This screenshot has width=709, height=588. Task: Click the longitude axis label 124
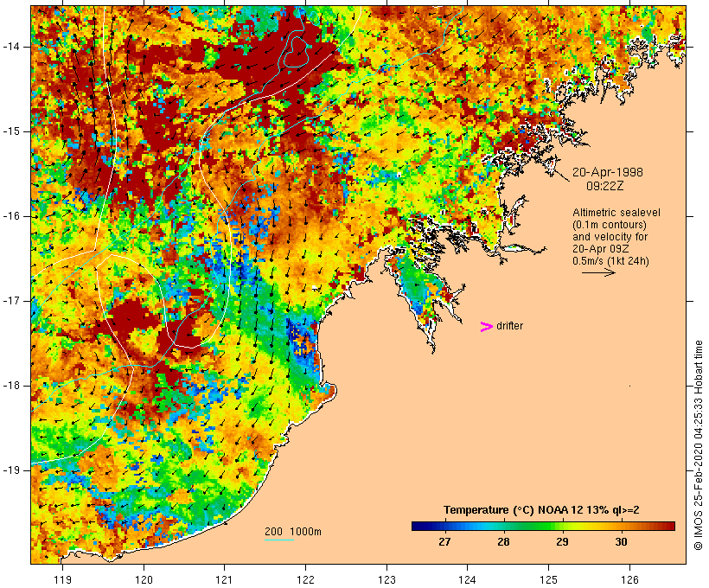tap(467, 579)
